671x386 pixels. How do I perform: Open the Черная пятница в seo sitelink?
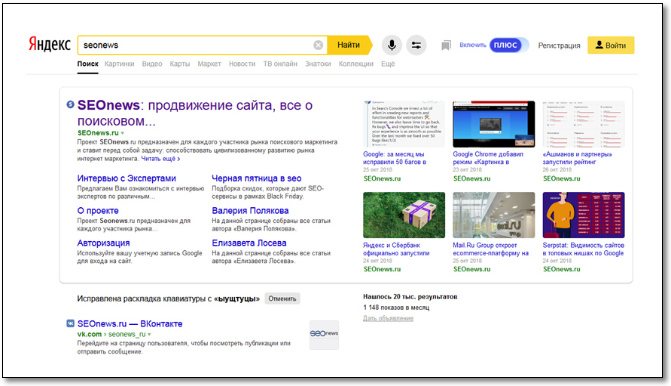click(256, 178)
